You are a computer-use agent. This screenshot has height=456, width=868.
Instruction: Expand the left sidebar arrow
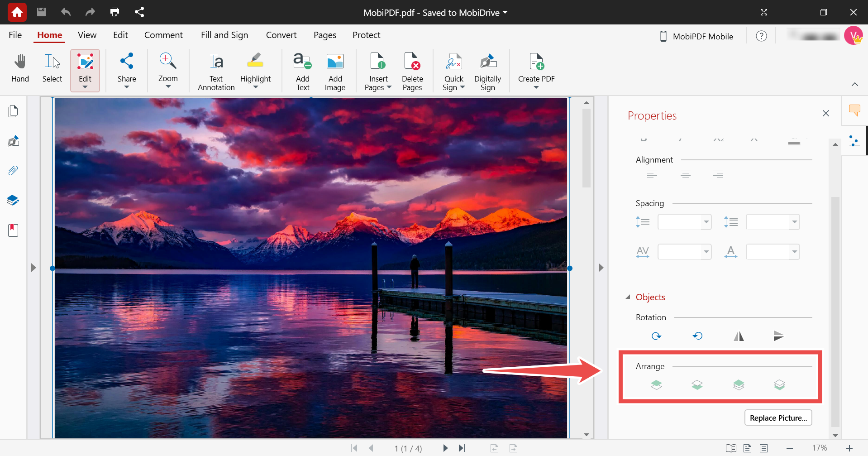click(x=33, y=268)
